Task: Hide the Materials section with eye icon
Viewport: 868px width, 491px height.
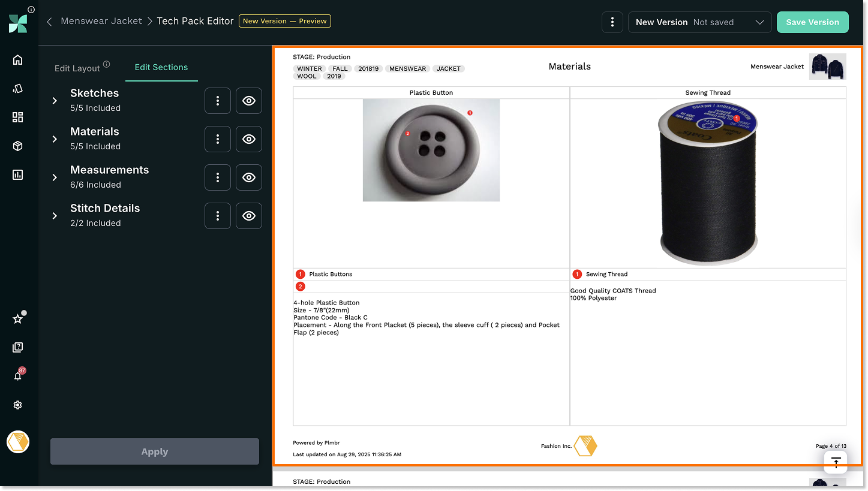Action: tap(248, 139)
